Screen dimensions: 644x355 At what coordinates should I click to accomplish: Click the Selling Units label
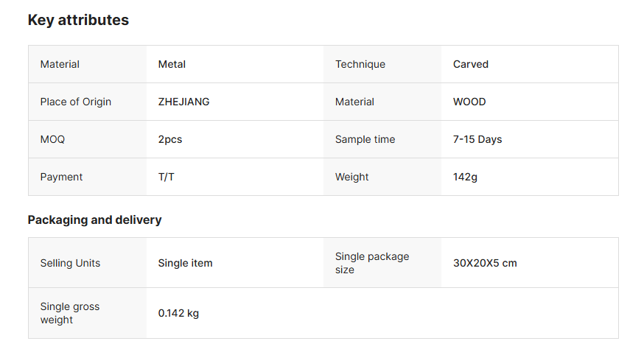pos(70,263)
